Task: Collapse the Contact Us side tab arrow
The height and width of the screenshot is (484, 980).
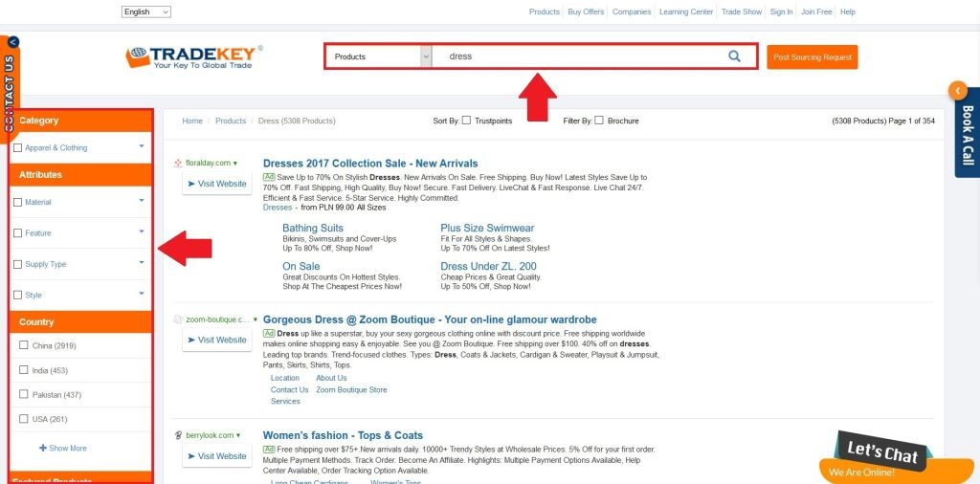Action: pos(13,42)
